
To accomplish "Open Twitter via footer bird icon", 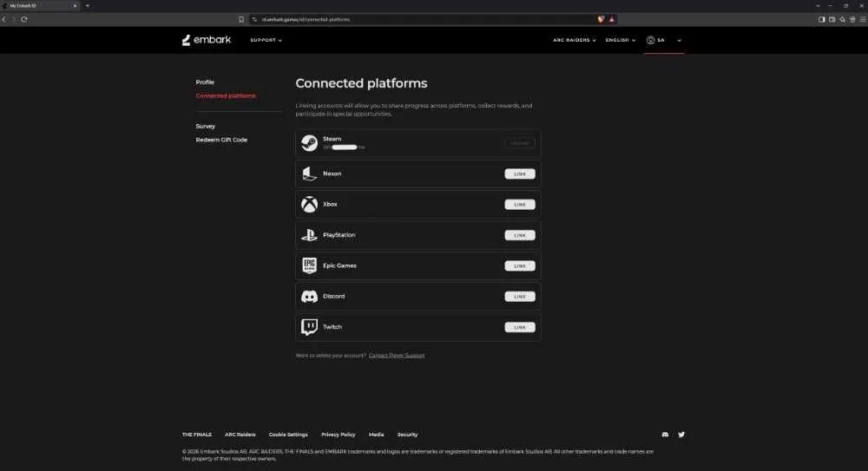I will [x=681, y=435].
